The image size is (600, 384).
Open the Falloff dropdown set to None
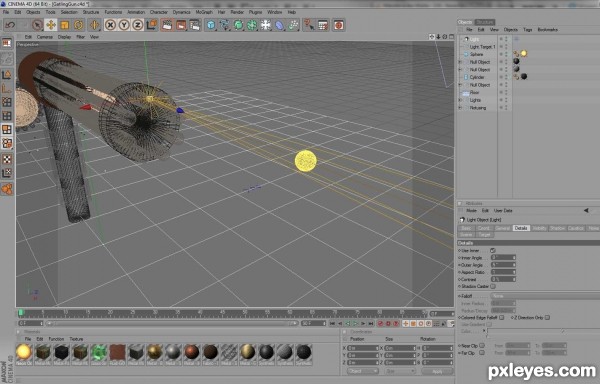click(x=545, y=296)
